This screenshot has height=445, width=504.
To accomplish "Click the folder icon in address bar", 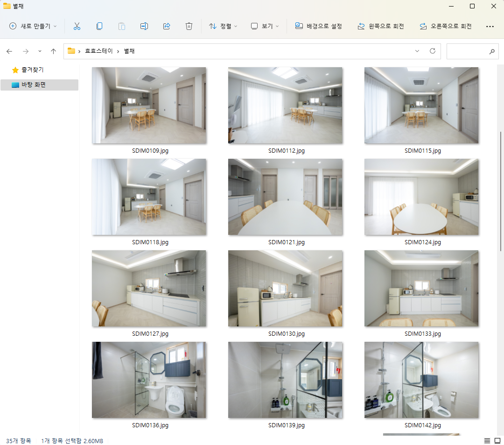I will point(71,51).
